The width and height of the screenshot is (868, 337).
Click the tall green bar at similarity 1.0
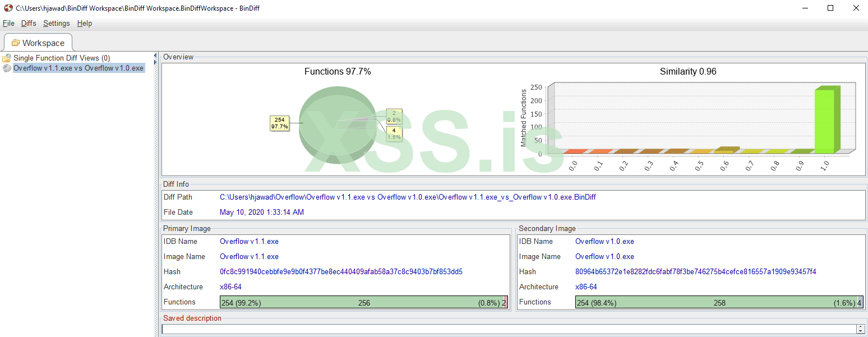point(827,120)
